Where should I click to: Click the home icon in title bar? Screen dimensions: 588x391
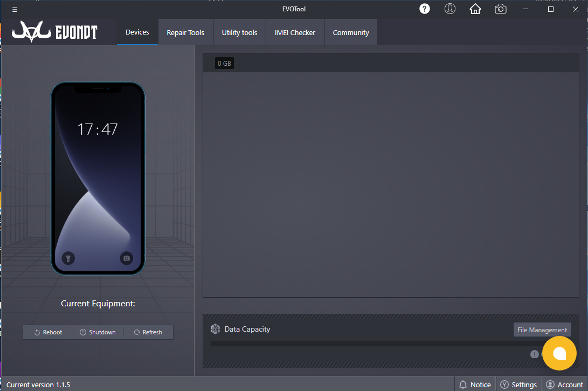(x=475, y=9)
